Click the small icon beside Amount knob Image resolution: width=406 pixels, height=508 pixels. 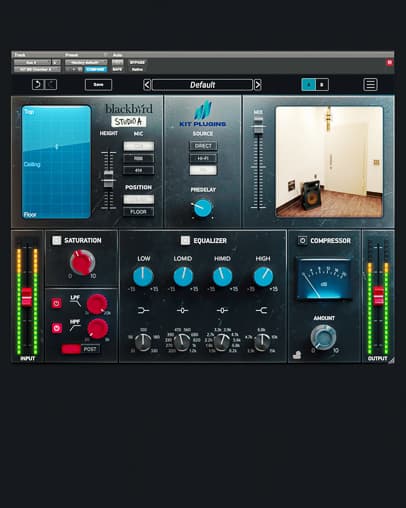coord(297,355)
